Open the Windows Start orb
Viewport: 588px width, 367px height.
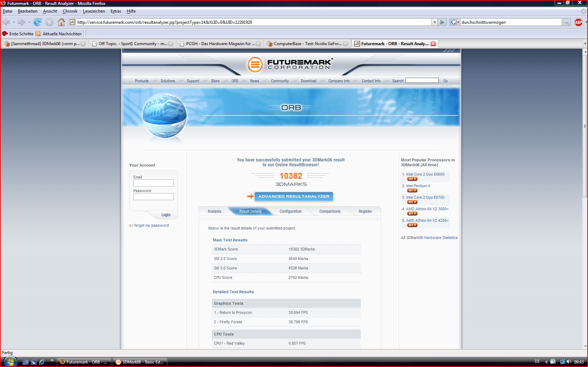[x=9, y=362]
